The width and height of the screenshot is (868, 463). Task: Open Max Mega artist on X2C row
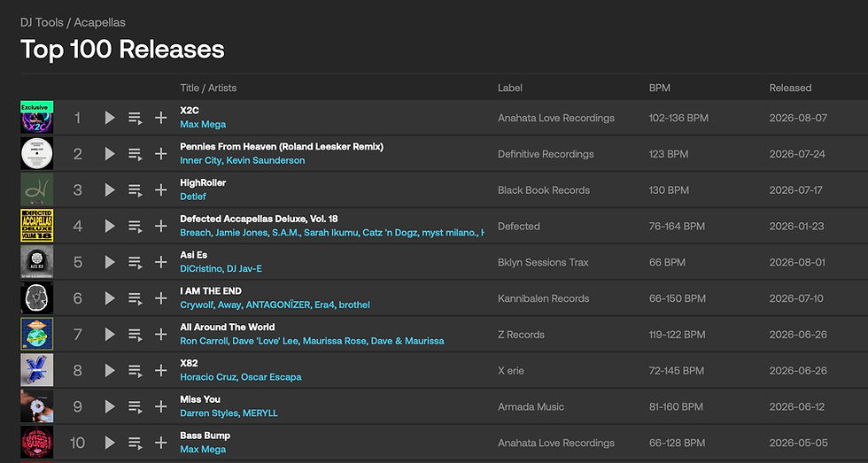point(203,125)
